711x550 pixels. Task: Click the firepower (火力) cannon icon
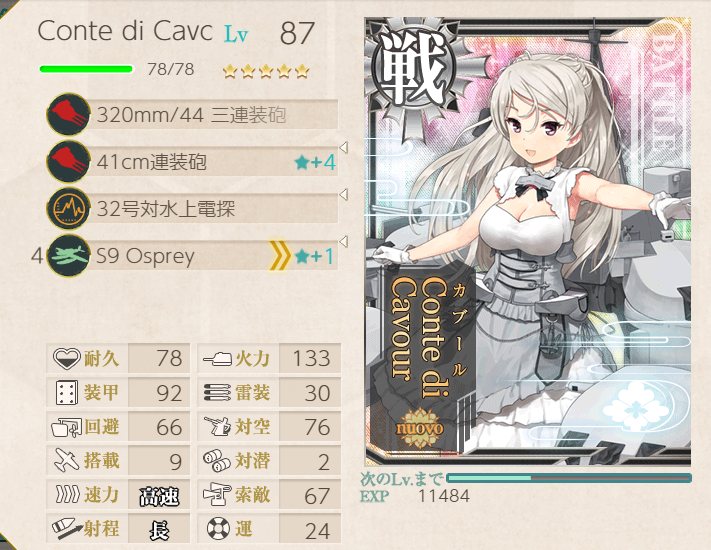click(217, 359)
